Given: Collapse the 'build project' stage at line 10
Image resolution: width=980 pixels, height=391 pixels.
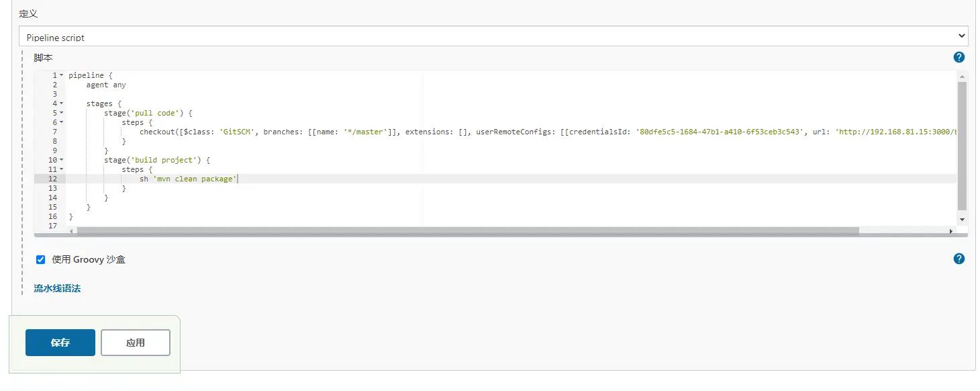Looking at the screenshot, I should 62,160.
